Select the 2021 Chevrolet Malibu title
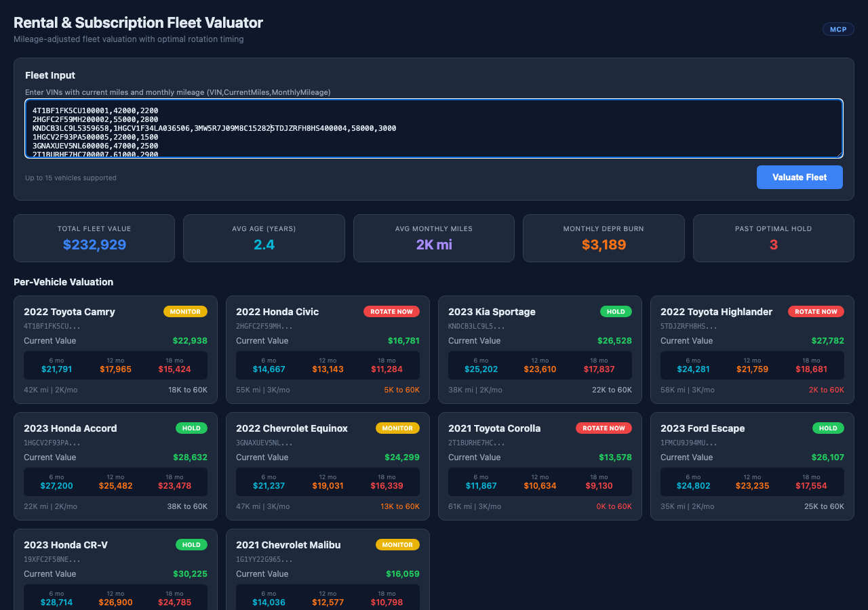 (288, 545)
